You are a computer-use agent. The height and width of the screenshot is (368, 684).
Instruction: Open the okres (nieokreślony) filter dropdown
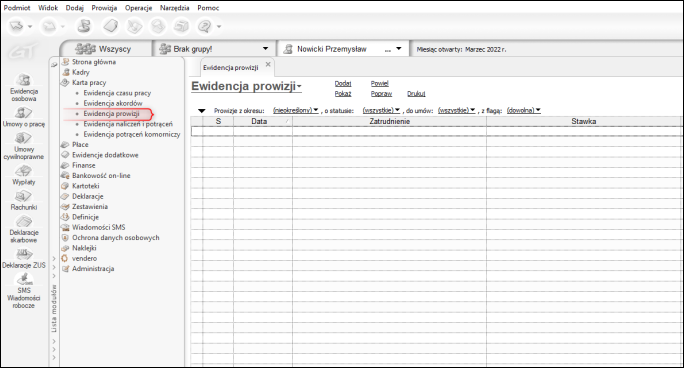click(296, 110)
